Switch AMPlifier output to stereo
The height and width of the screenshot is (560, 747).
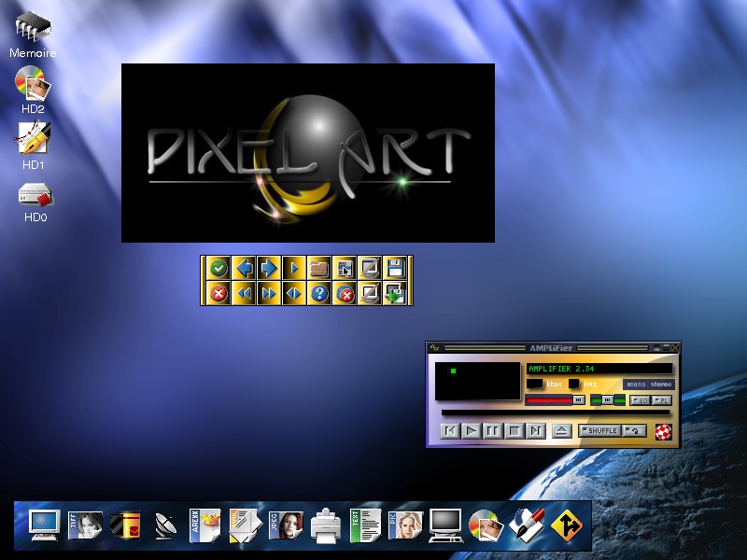[x=660, y=383]
